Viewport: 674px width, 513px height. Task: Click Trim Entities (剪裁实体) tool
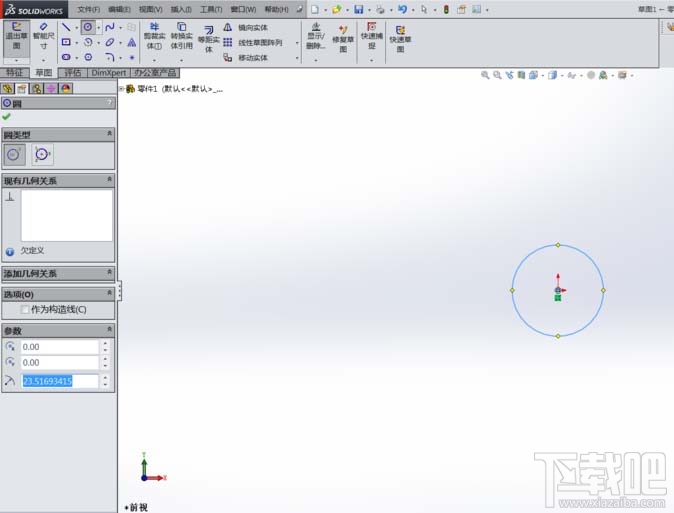154,36
